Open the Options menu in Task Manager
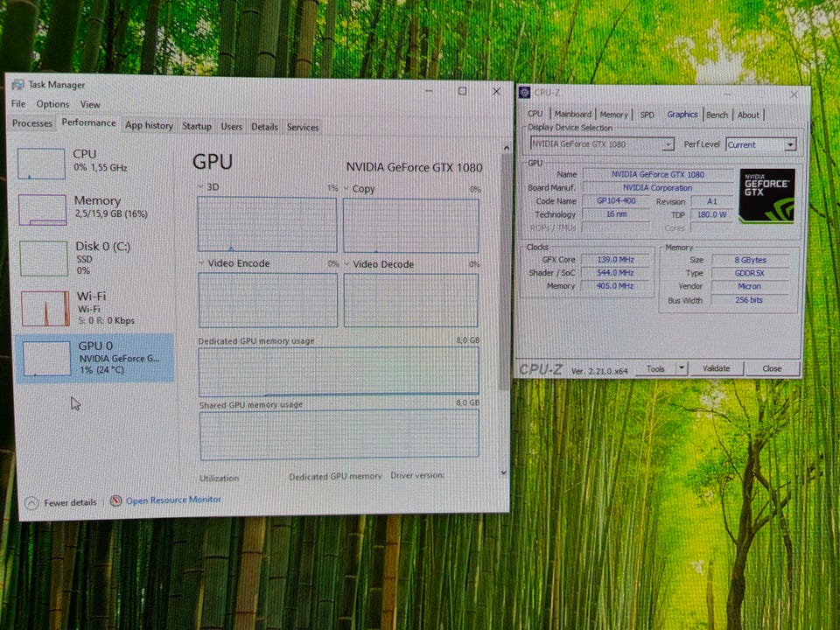The image size is (840, 630). tap(52, 104)
